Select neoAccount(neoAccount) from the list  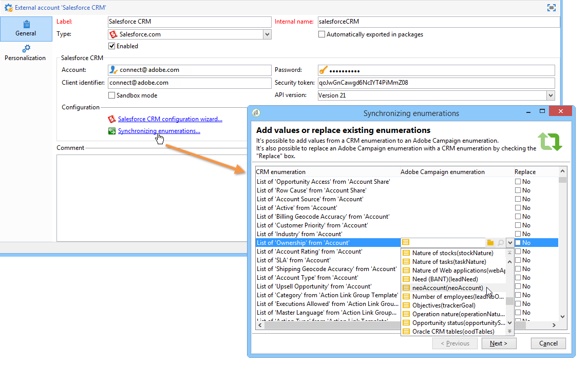coord(448,288)
